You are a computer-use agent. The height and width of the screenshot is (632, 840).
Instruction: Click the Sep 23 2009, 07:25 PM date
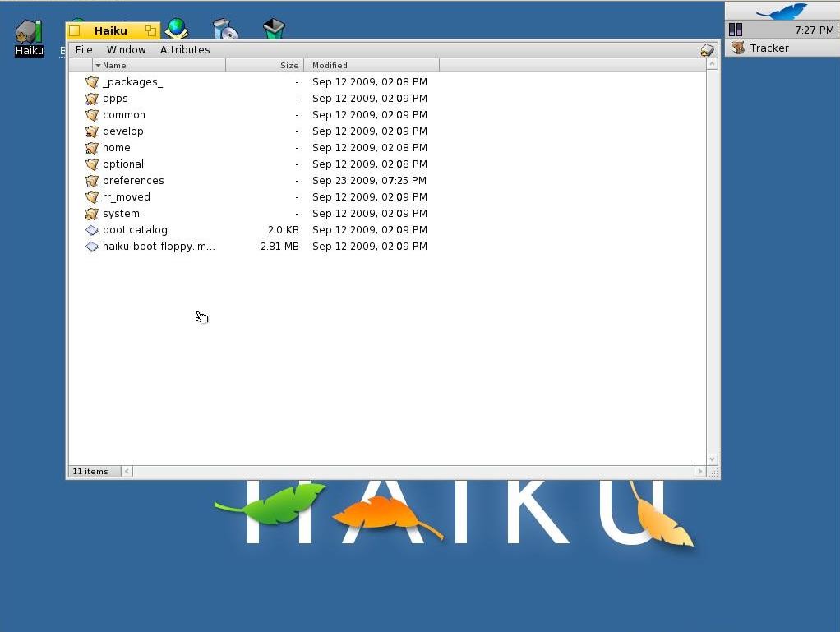tap(369, 181)
